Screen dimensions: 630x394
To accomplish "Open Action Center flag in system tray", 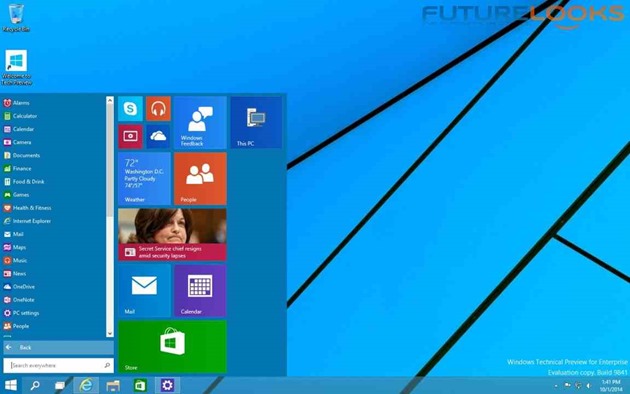I will click(568, 386).
